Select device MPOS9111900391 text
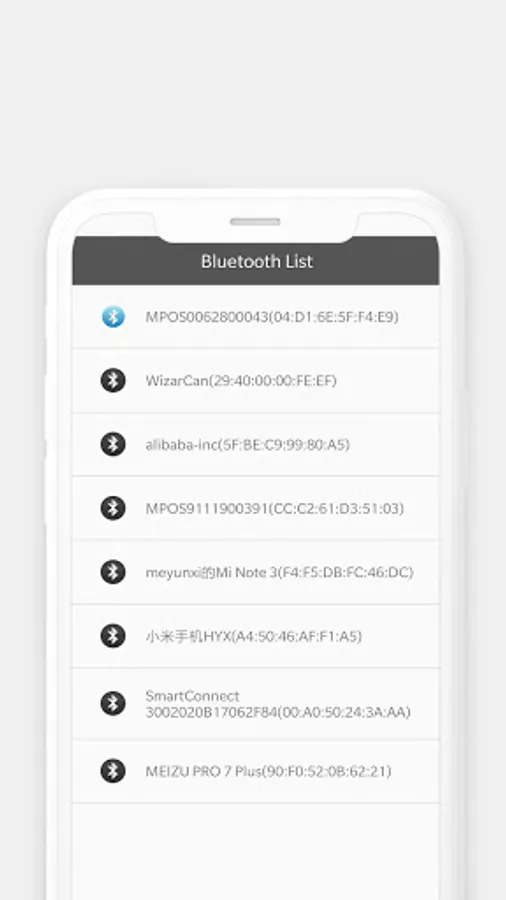Screen dimensions: 506x900 click(x=275, y=509)
